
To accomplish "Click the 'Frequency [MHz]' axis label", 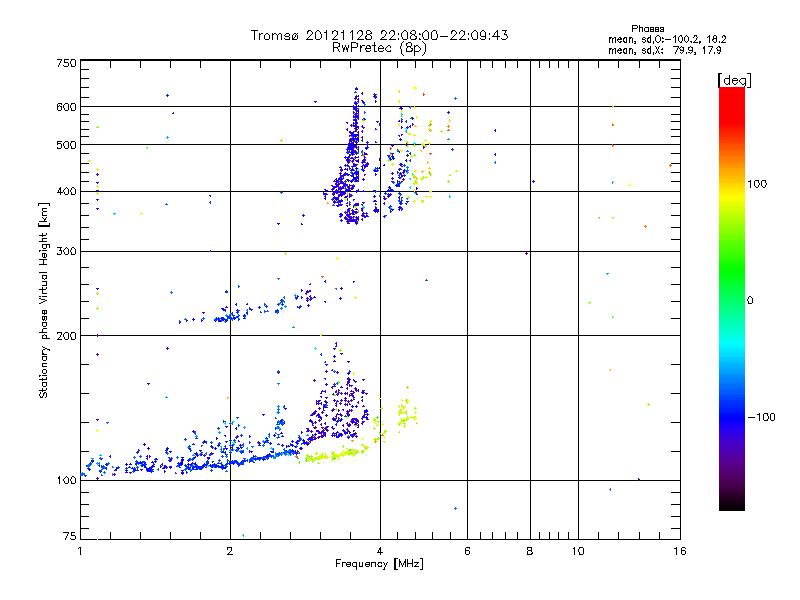I will [x=379, y=564].
